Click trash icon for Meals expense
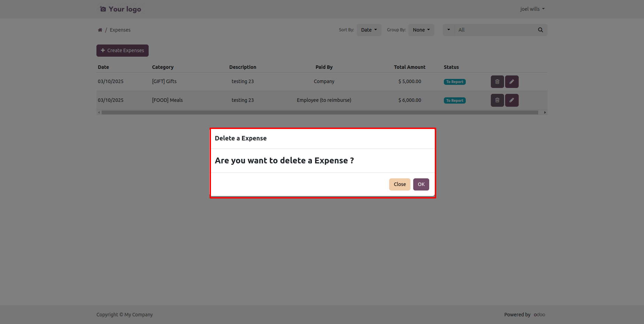The height and width of the screenshot is (324, 644). pos(497,100)
